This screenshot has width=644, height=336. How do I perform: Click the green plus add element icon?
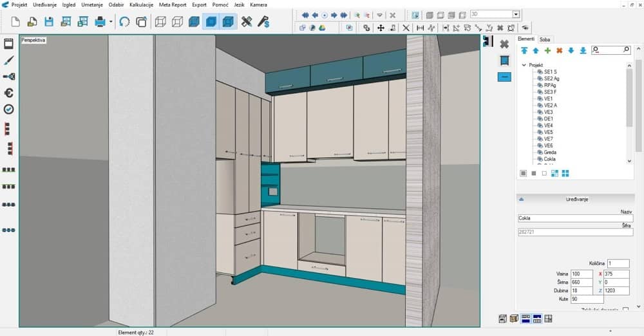[x=547, y=50]
